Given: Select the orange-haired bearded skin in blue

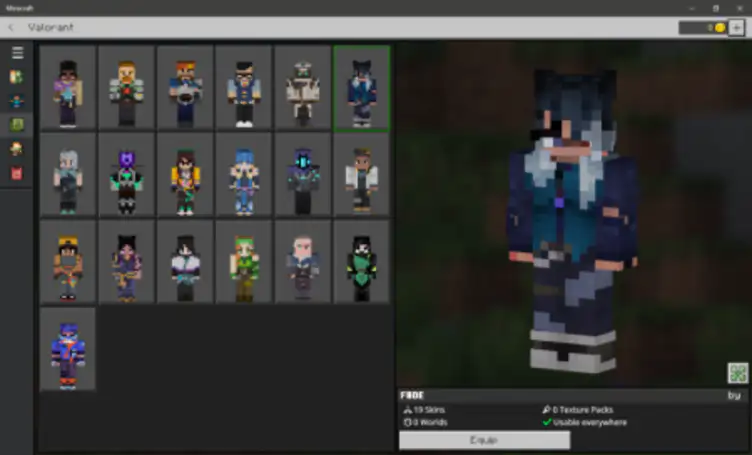Looking at the screenshot, I should 185,88.
